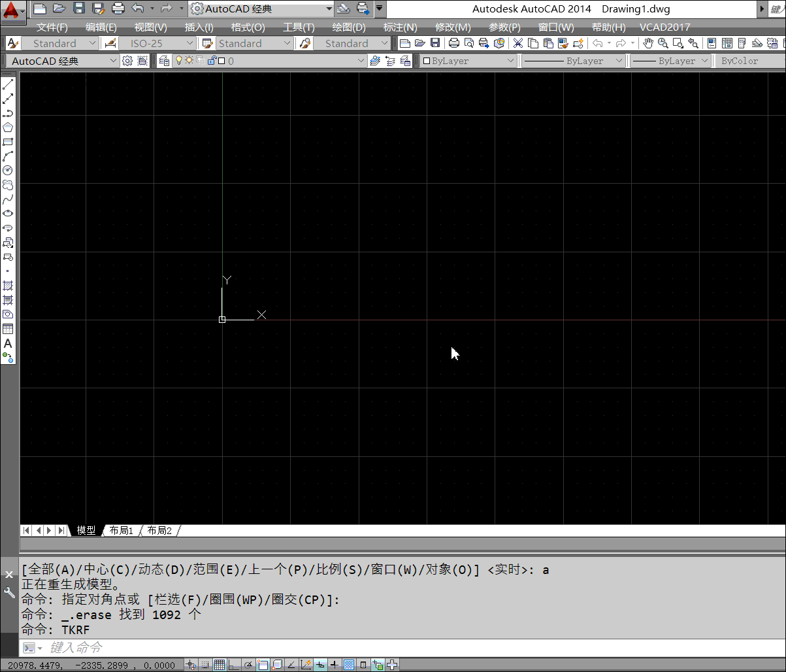Switch to the 布局1 layout tab

121,530
